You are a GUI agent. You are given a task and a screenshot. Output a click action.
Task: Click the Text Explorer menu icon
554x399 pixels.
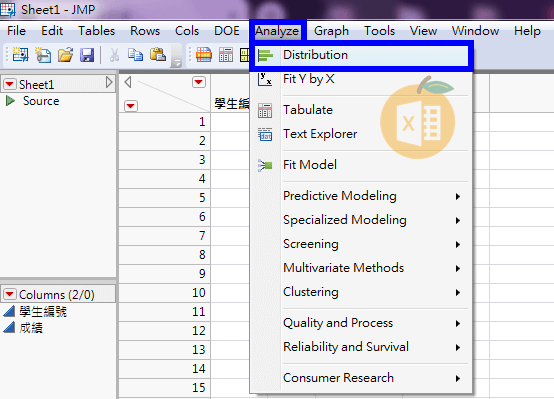click(265, 134)
